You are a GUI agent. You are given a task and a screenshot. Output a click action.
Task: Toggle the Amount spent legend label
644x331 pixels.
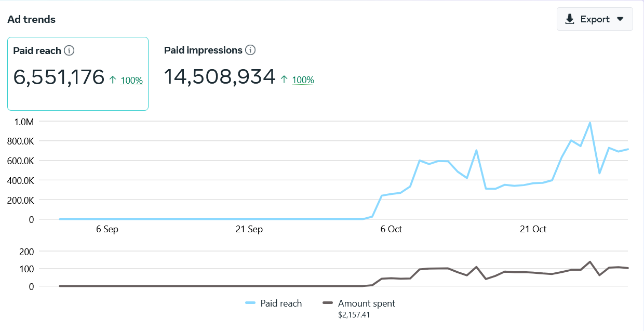tap(366, 303)
